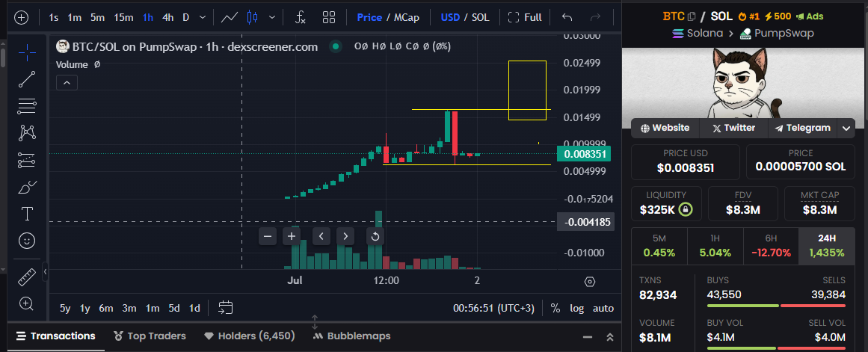Viewport: 868px width, 352px height.
Task: Toggle Full screen chart mode
Action: [525, 17]
